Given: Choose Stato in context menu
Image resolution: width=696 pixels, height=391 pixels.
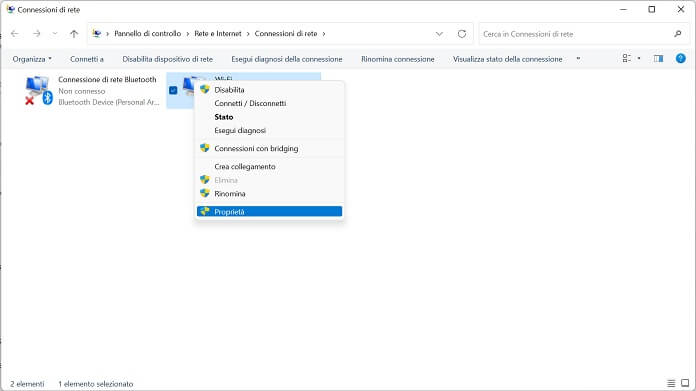Looking at the screenshot, I should pos(269,117).
